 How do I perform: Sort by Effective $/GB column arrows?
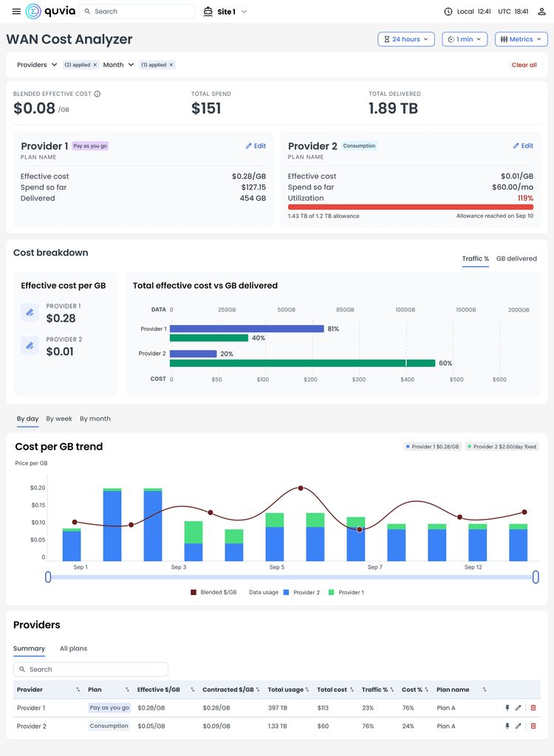point(193,690)
